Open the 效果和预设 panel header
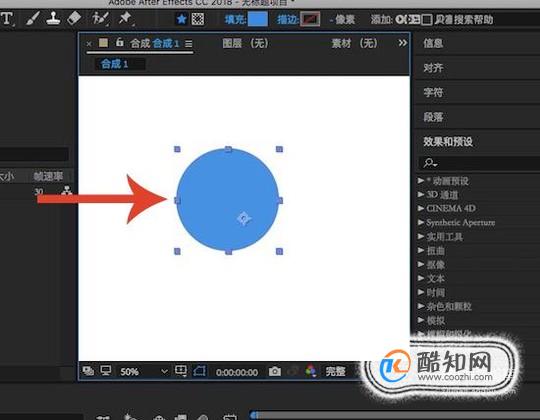The height and width of the screenshot is (420, 540). click(x=448, y=141)
